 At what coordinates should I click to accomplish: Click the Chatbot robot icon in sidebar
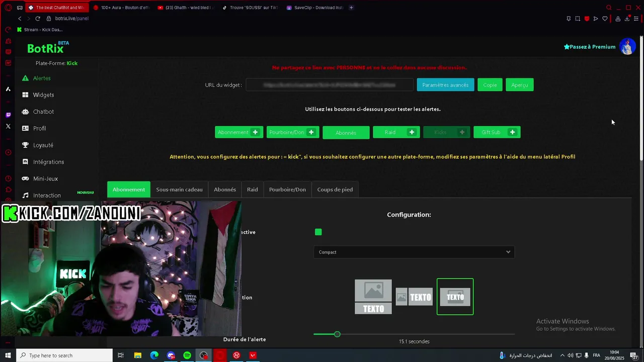(25, 112)
